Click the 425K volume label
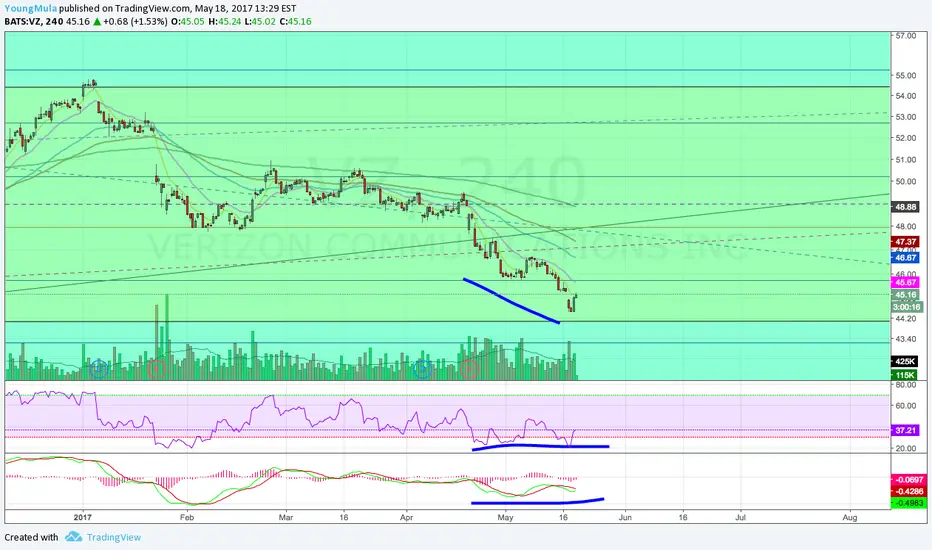The width and height of the screenshot is (932, 550). point(905,362)
